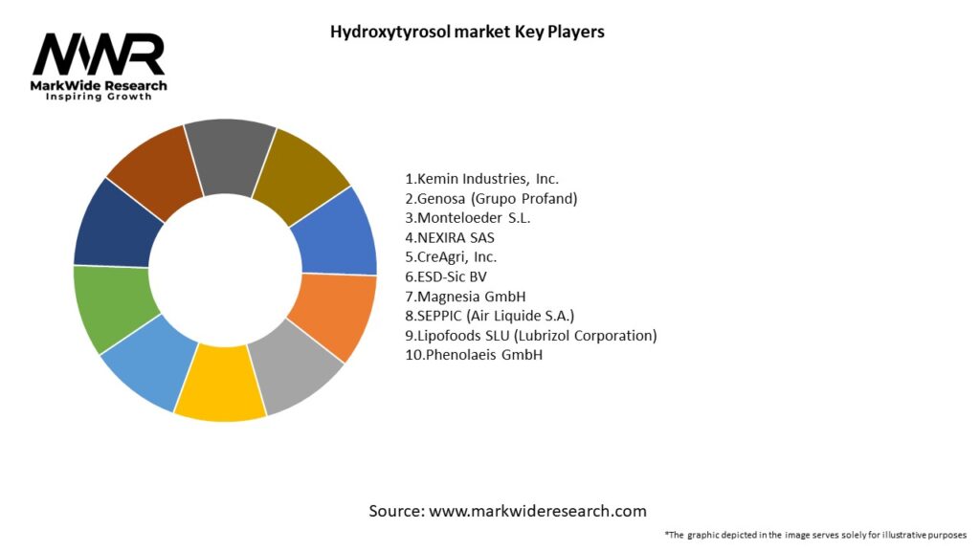
Task: Select the yellow donut segment
Action: point(220,385)
